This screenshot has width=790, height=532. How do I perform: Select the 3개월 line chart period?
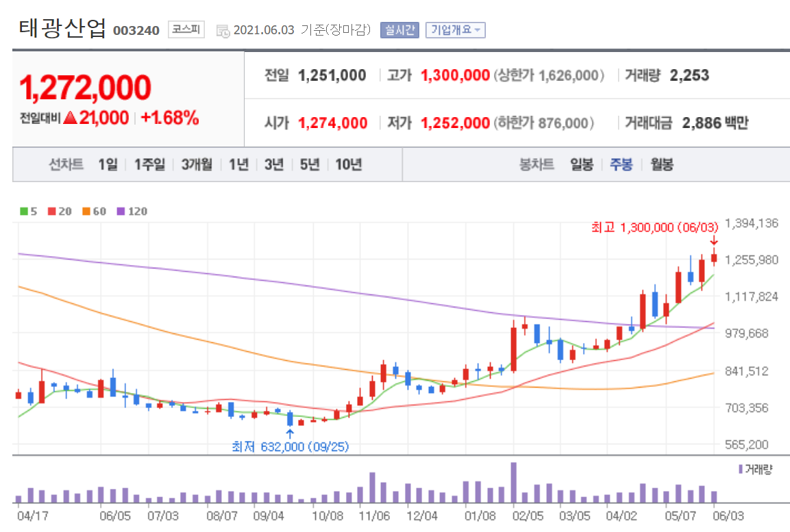tap(197, 164)
